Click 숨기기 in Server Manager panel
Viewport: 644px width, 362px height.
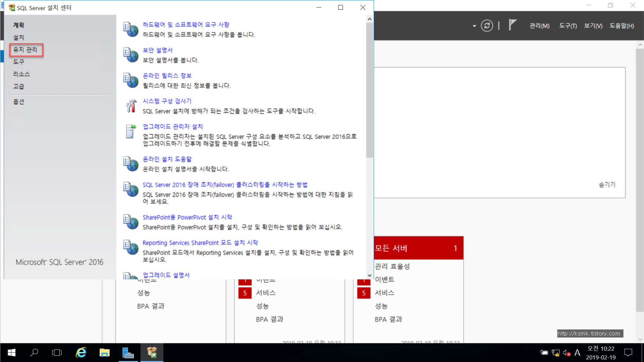(607, 185)
